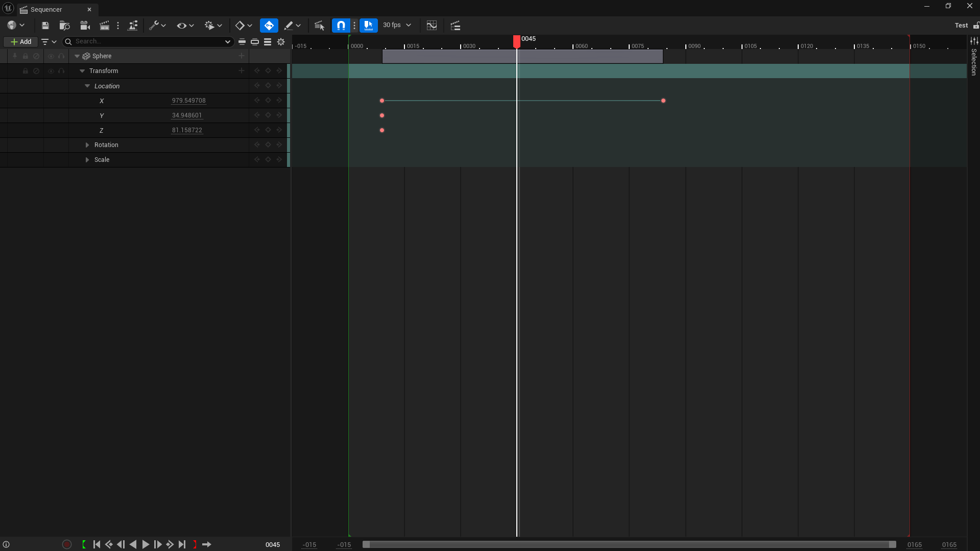Image resolution: width=980 pixels, height=551 pixels.
Task: Click the horizontal timeline scrollbar
Action: pyautogui.click(x=629, y=544)
